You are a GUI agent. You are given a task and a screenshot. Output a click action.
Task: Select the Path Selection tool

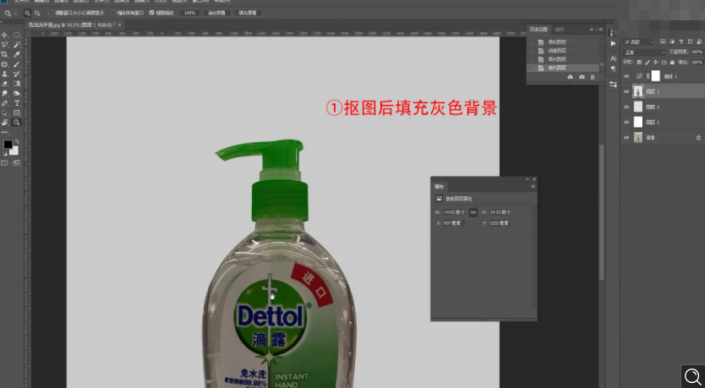4,112
